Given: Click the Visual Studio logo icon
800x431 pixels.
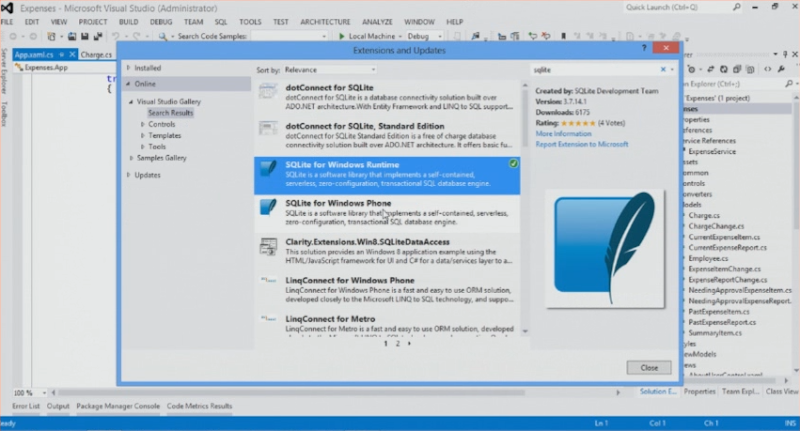Looking at the screenshot, I should click(7, 8).
